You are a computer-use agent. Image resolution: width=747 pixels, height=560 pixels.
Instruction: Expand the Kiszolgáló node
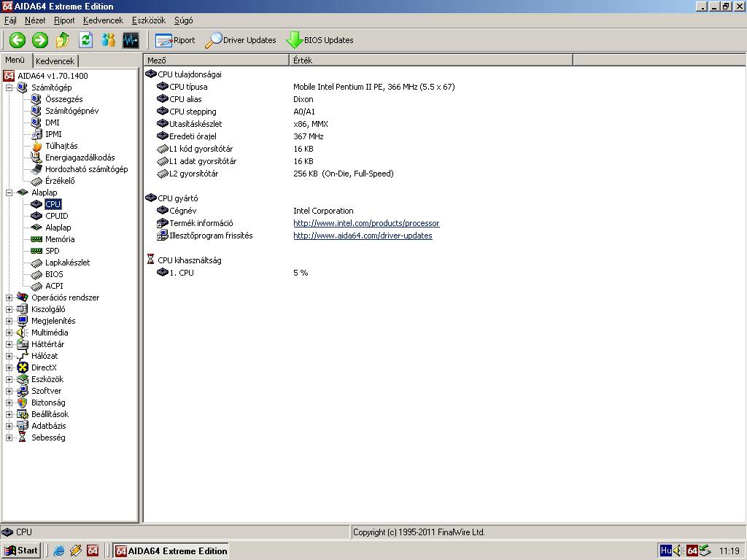click(x=9, y=309)
